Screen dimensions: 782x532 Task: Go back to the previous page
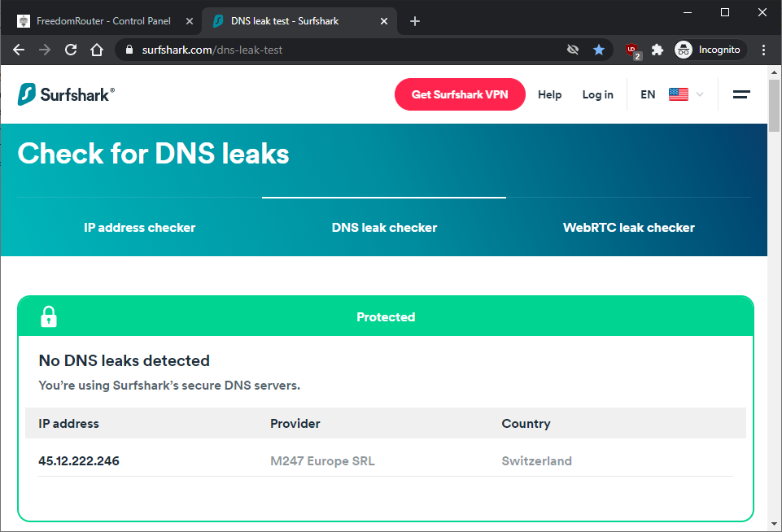pos(19,50)
